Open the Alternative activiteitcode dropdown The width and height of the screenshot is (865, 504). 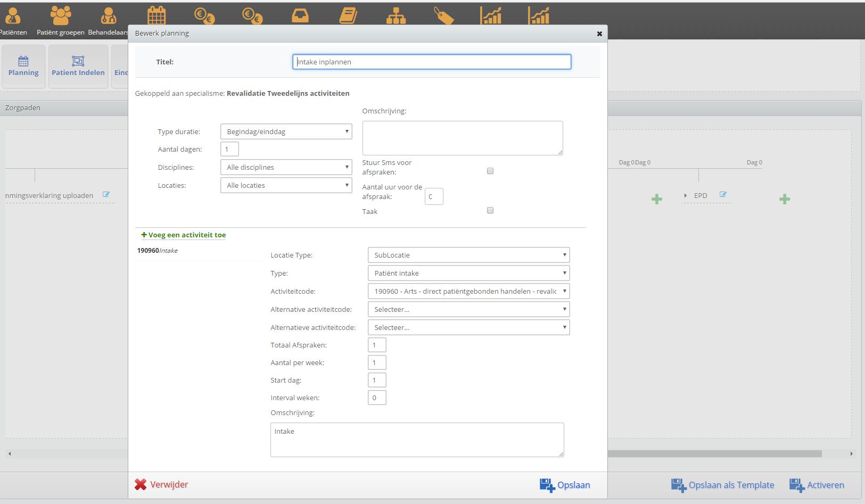coord(468,309)
